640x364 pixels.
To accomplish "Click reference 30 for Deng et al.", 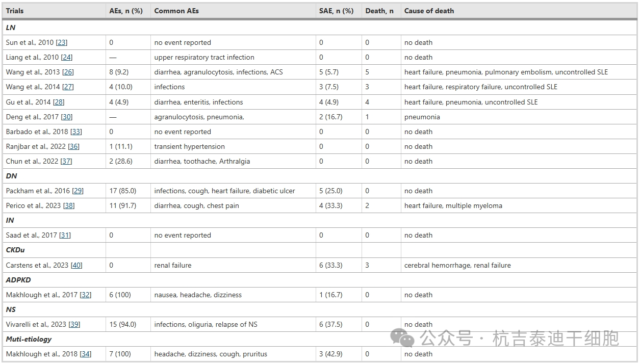I will pos(66,117).
